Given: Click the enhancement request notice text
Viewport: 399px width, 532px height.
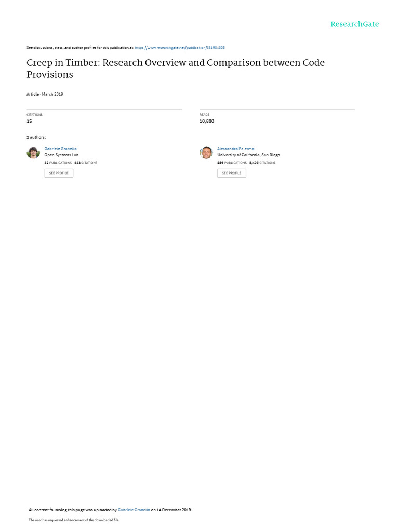Looking at the screenshot, I should pyautogui.click(x=74, y=520).
